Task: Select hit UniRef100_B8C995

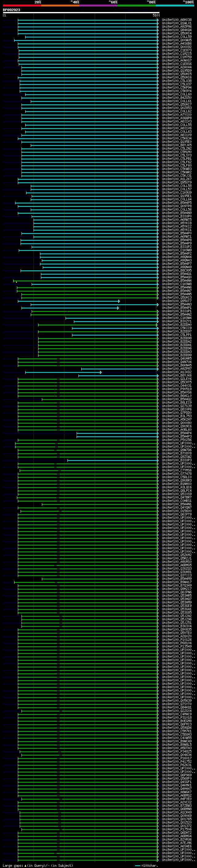Action: [x=177, y=271]
